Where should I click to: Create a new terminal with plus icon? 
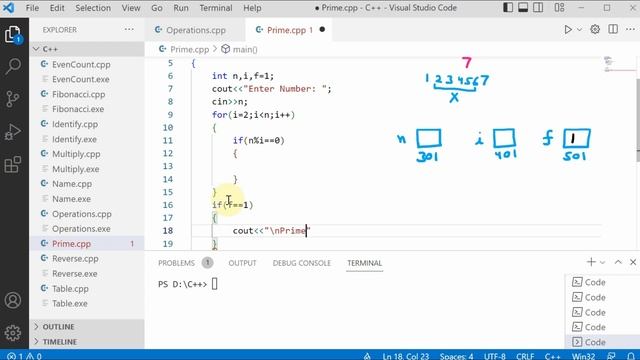pos(591,262)
